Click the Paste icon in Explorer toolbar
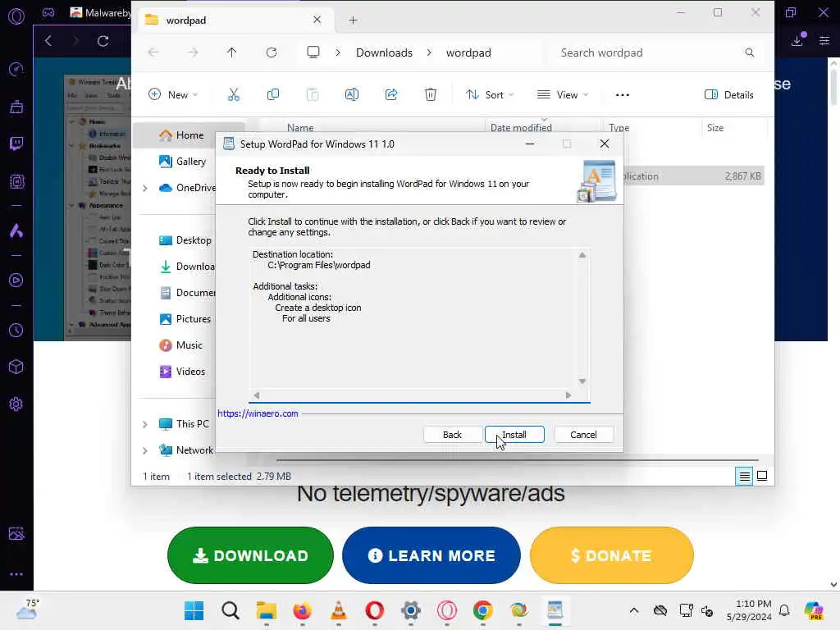Viewport: 840px width, 630px height. click(313, 95)
